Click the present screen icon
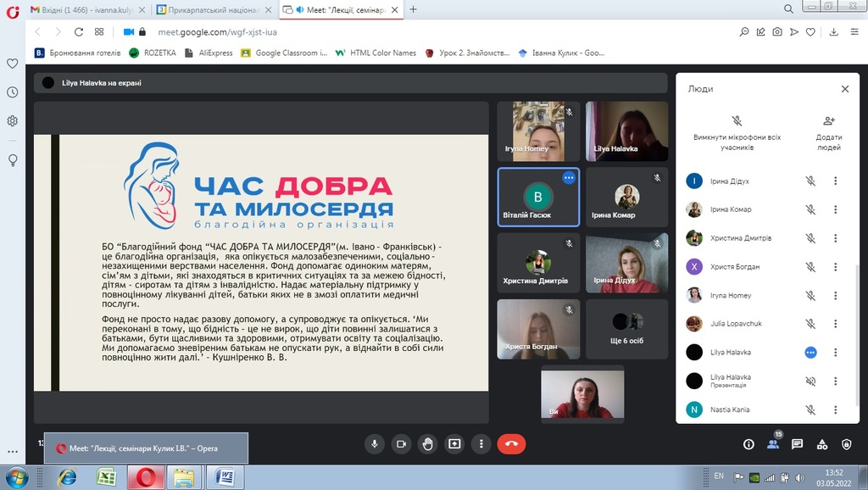Screen dimensions: 868x490 455,443
